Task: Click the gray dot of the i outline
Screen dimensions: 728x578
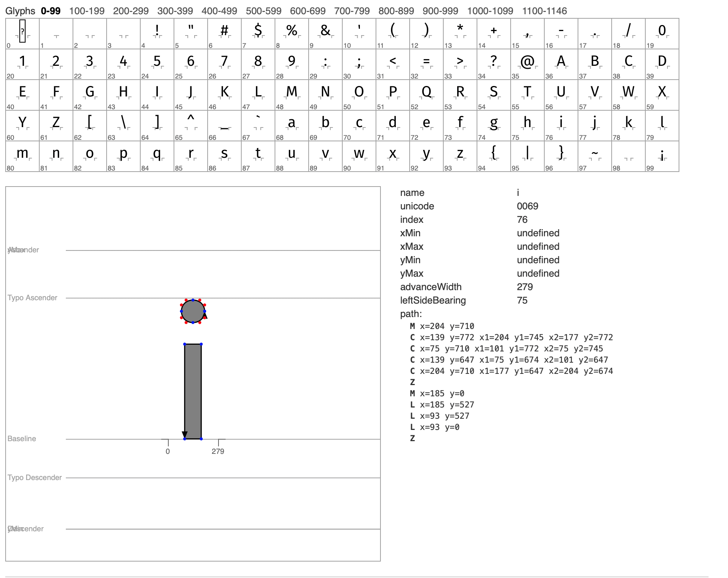Action: [x=193, y=311]
